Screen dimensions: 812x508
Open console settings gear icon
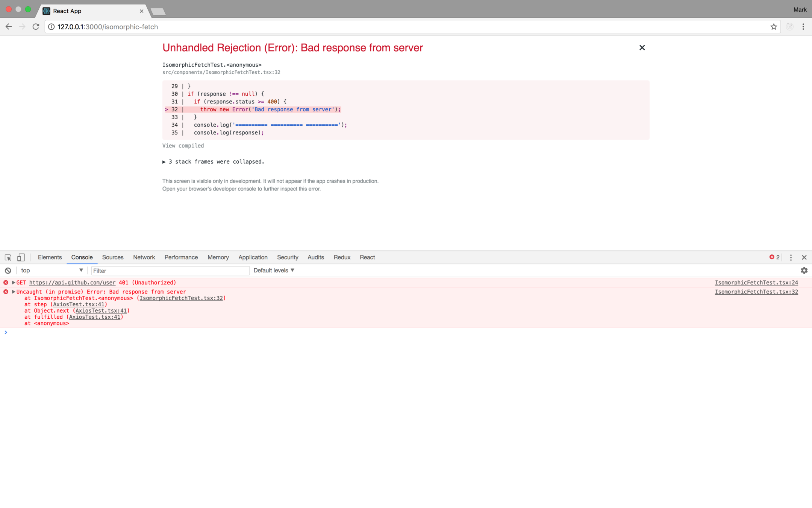click(x=804, y=271)
